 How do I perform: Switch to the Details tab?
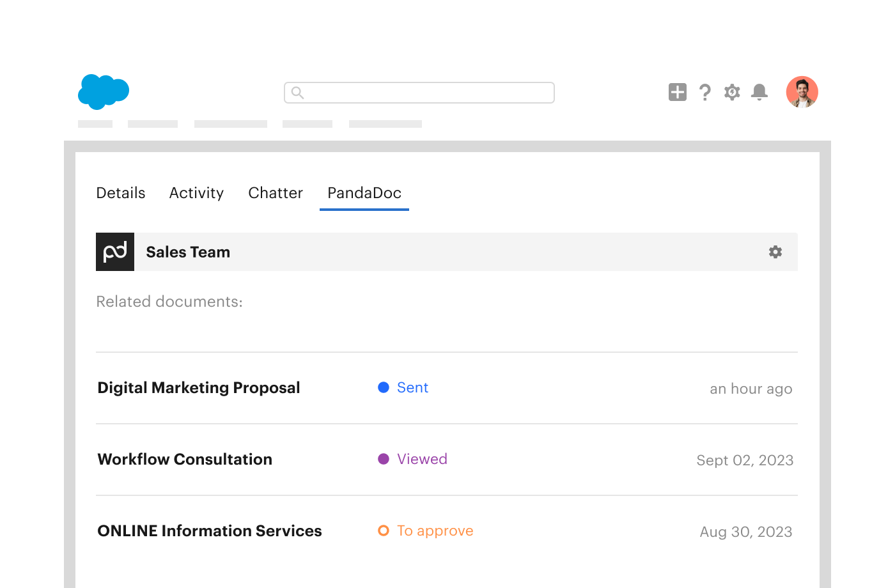pyautogui.click(x=121, y=193)
